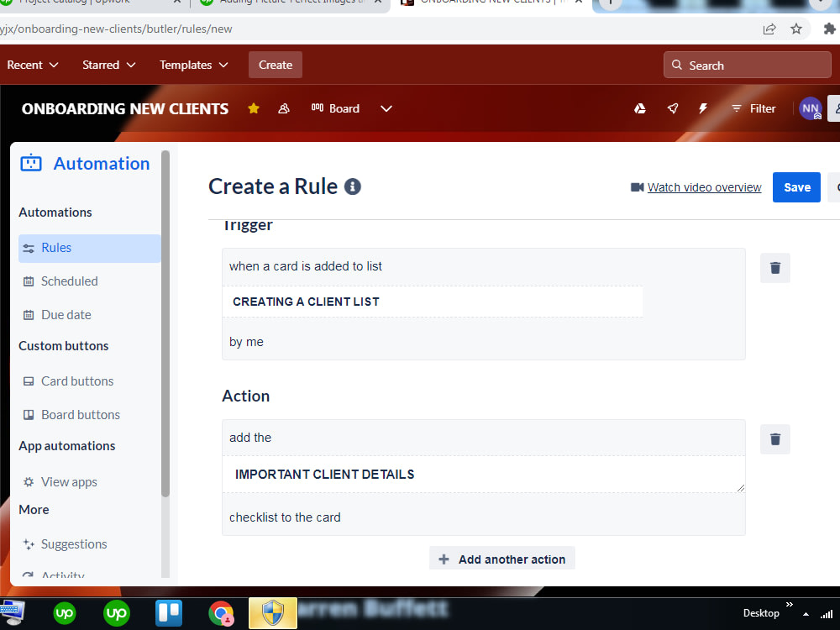Click the 'by me' trigger text

pyautogui.click(x=246, y=342)
